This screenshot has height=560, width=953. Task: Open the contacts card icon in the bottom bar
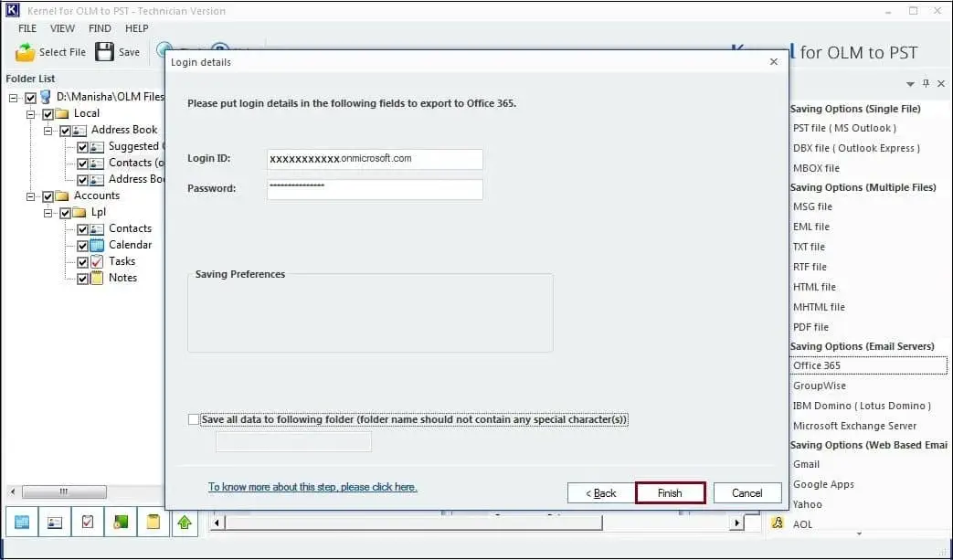click(x=55, y=522)
